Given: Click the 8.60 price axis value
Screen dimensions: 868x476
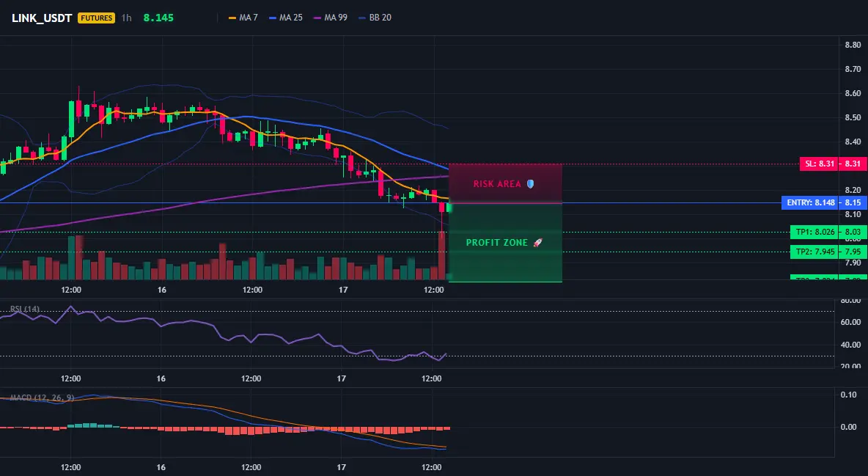Looking at the screenshot, I should pos(853,93).
